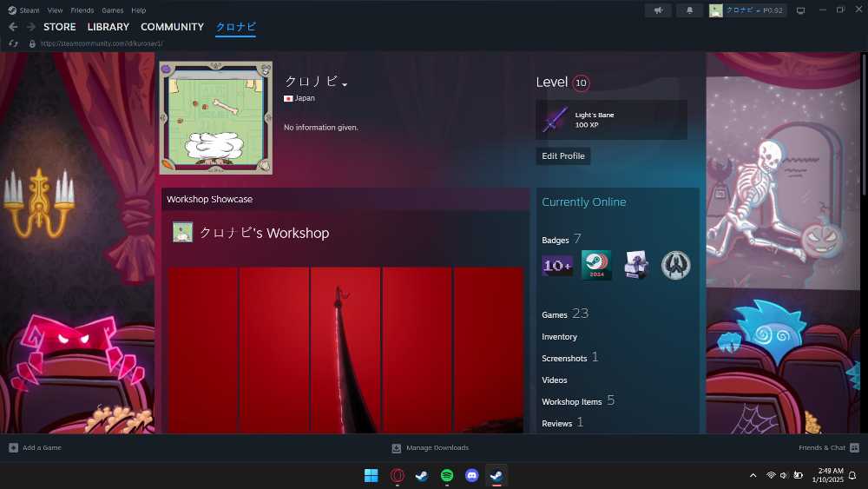Screen dimensions: 868x489
Task: Open the Workshop Items link
Action: [571, 402]
